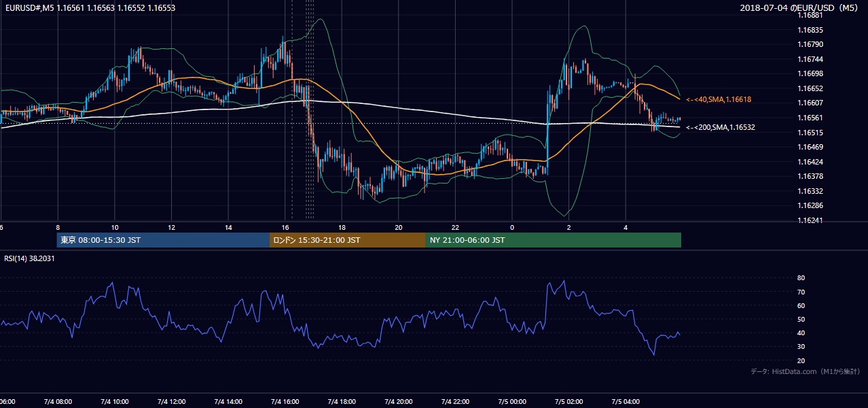Viewport: 868px width, 408px height.
Task: Click the RSI 70 level label
Action: point(801,292)
